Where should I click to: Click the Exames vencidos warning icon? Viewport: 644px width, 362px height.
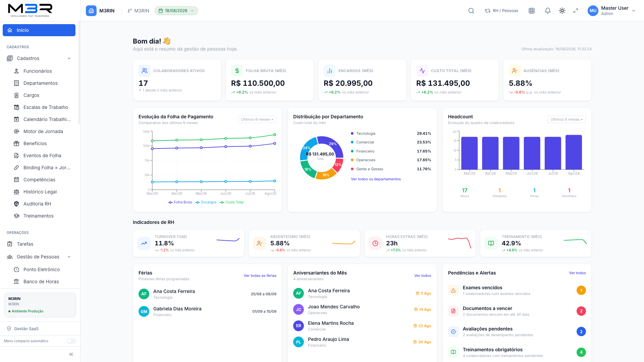pyautogui.click(x=453, y=290)
